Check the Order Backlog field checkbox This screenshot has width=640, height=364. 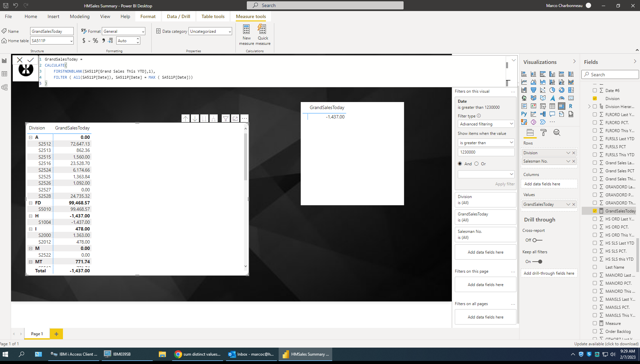pyautogui.click(x=595, y=331)
